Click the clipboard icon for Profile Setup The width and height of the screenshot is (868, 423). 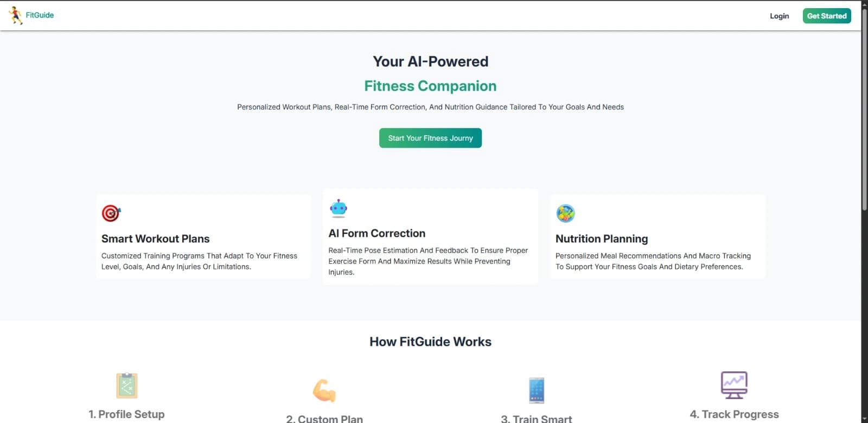coord(126,386)
